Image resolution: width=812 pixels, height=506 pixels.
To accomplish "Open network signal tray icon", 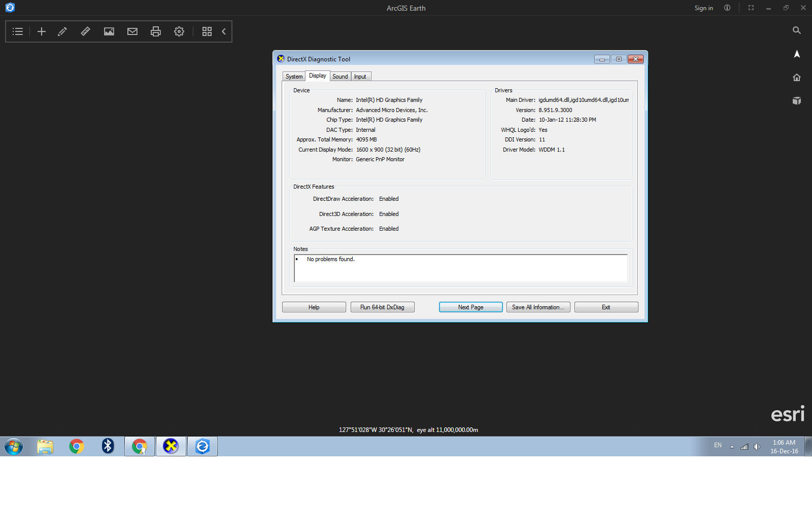I will click(x=745, y=447).
